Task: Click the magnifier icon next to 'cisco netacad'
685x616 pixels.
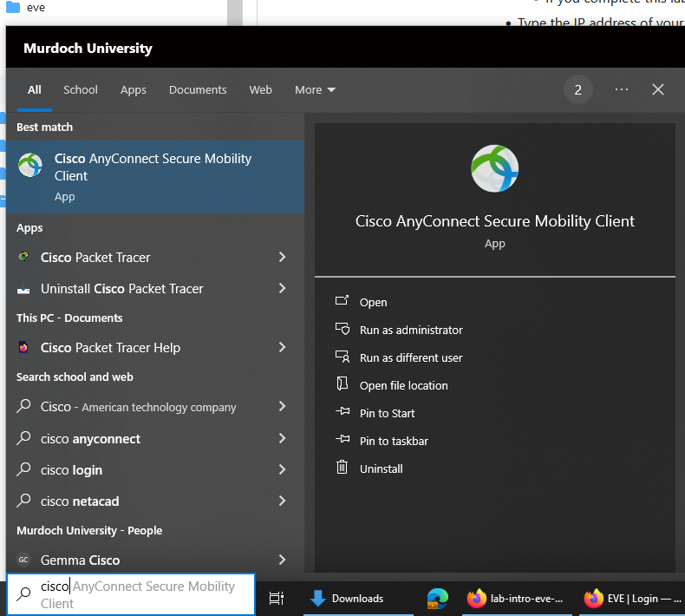Action: 23,501
